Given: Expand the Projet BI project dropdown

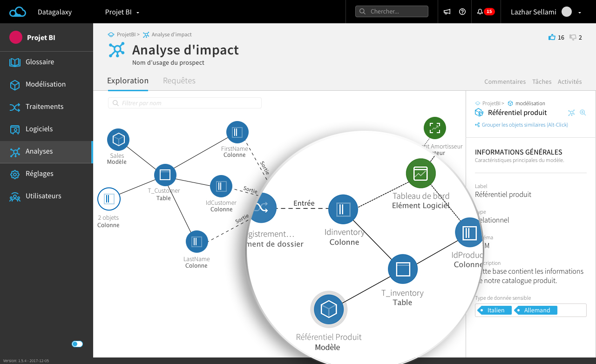Looking at the screenshot, I should 122,12.
